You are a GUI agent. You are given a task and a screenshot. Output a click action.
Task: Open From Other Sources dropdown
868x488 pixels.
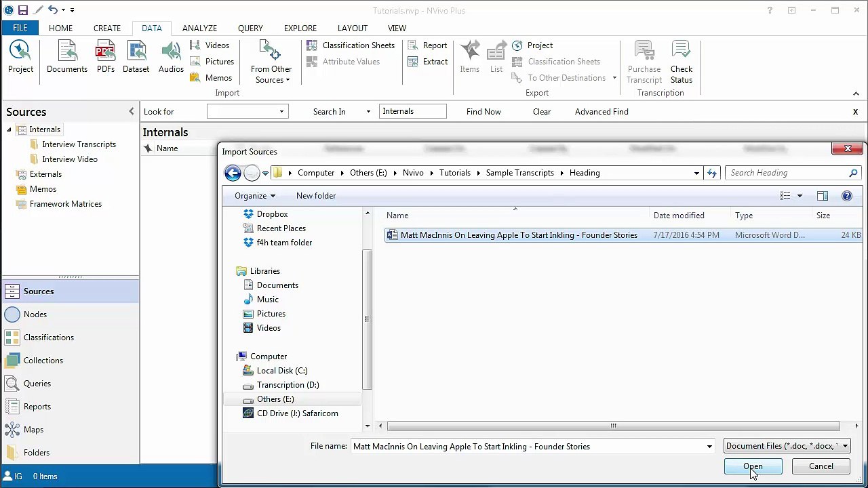pyautogui.click(x=271, y=62)
